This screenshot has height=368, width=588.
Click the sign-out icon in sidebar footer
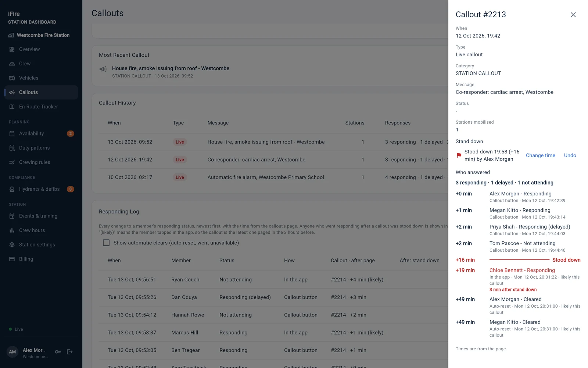click(70, 352)
